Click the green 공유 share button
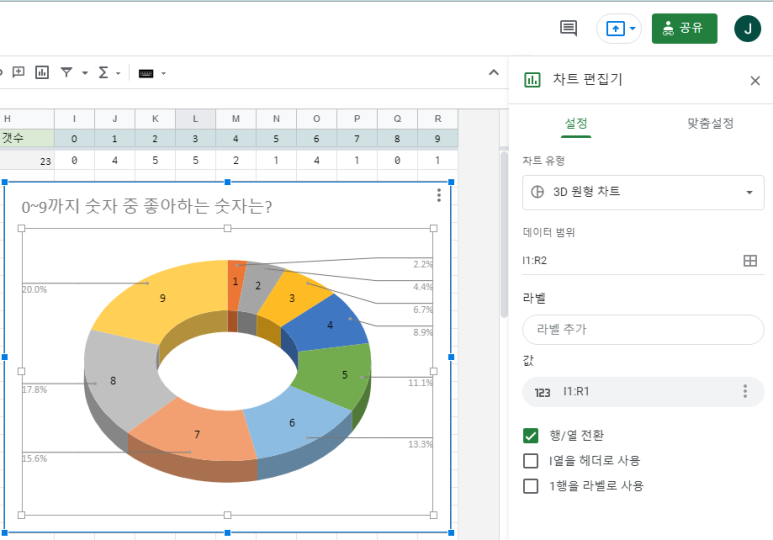 [x=684, y=29]
